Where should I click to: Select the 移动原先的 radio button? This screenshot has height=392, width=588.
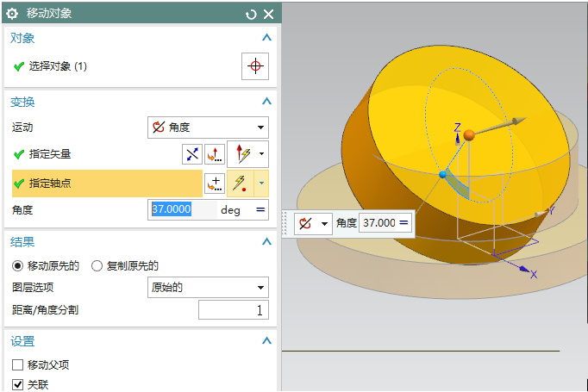tap(17, 265)
